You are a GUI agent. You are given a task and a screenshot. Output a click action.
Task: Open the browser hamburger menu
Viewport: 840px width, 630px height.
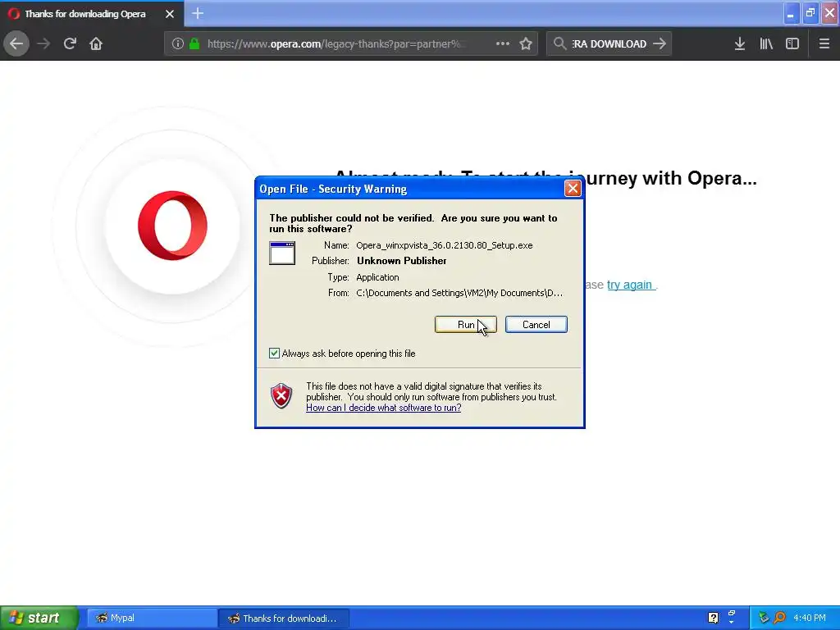[x=824, y=43]
